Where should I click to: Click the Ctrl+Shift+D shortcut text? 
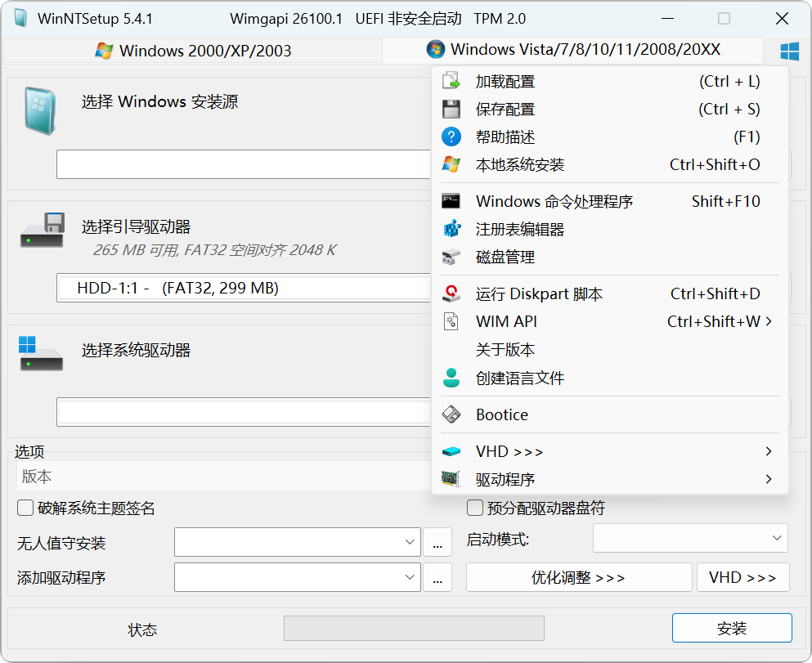[x=716, y=293]
